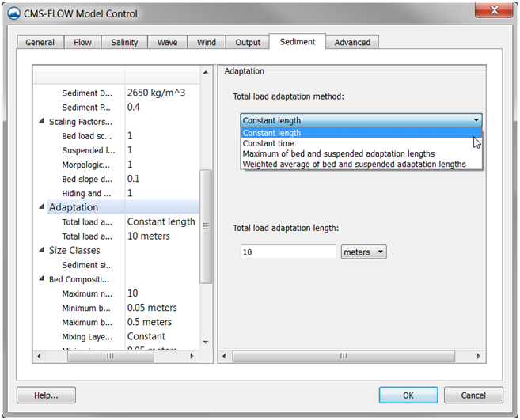Click the Adaptation panel scroll left arrow

coord(224,356)
